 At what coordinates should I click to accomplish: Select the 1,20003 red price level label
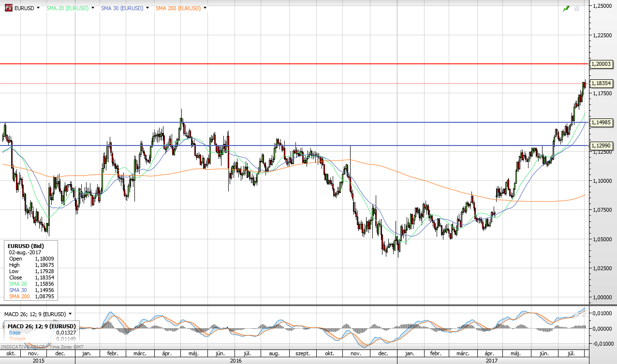(x=602, y=64)
